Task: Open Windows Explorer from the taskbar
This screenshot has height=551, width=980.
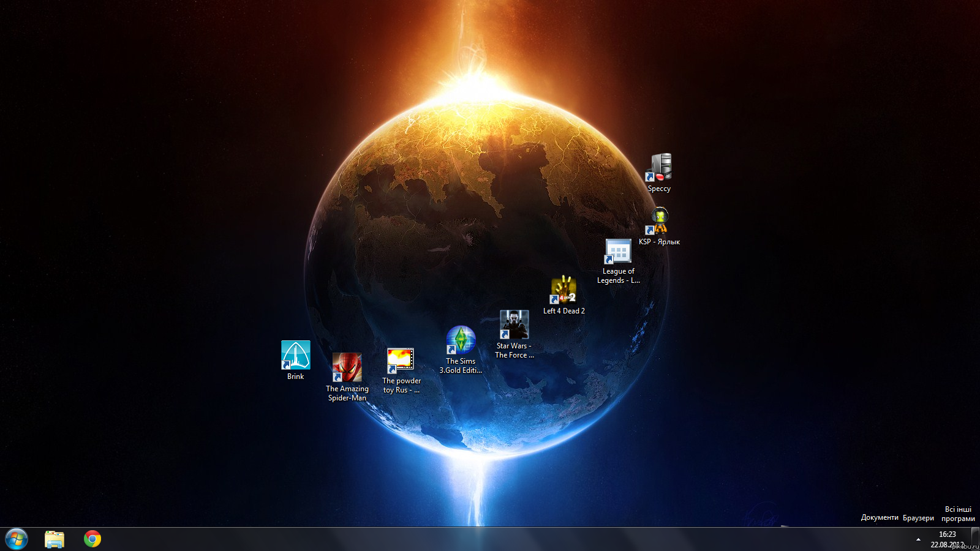Action: 55,539
